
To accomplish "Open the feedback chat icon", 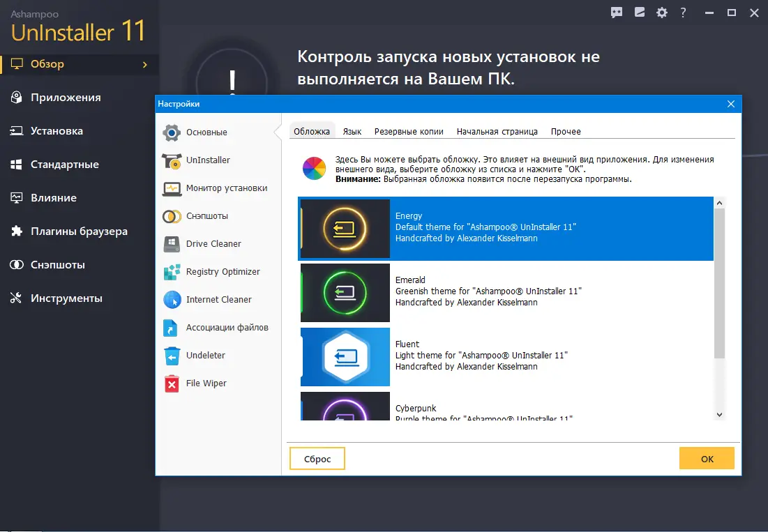I will [x=616, y=13].
